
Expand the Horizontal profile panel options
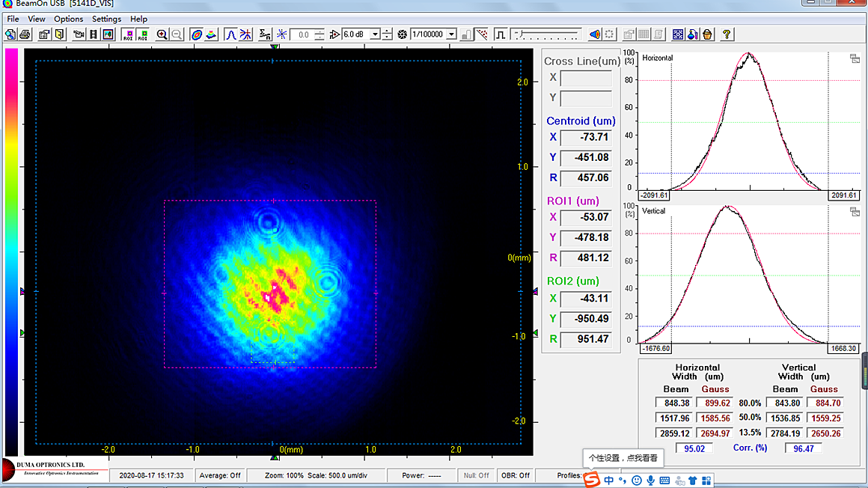[855, 59]
